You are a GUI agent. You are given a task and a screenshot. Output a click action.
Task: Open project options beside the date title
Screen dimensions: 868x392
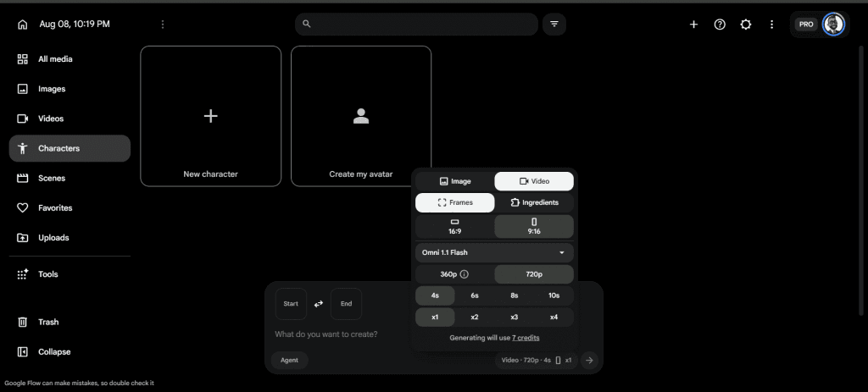point(162,25)
